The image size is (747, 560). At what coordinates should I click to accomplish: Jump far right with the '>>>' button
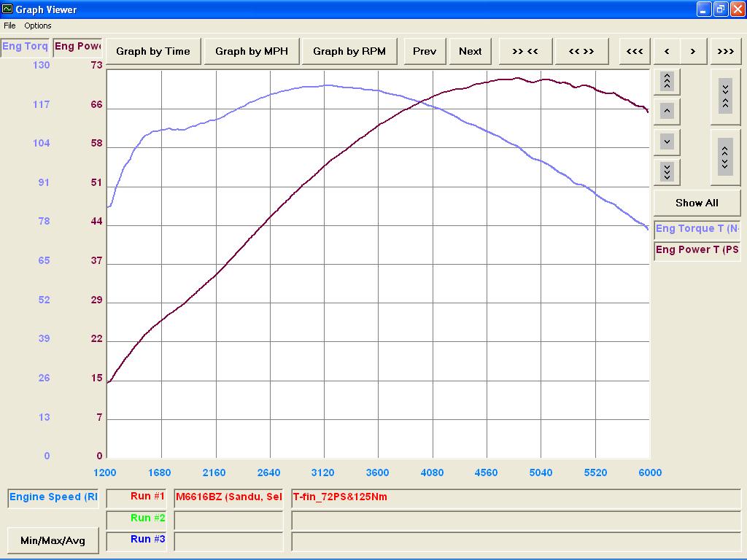(725, 51)
